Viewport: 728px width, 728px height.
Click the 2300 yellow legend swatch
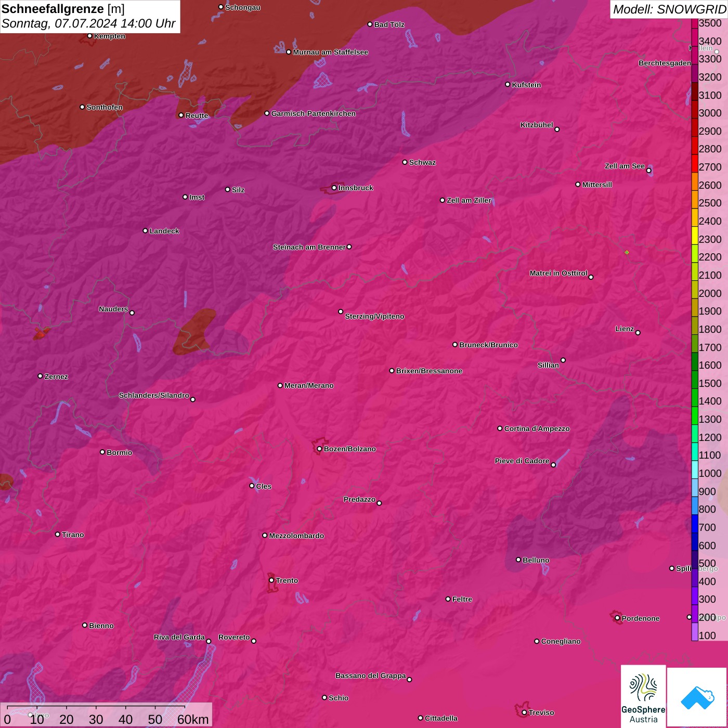[695, 236]
